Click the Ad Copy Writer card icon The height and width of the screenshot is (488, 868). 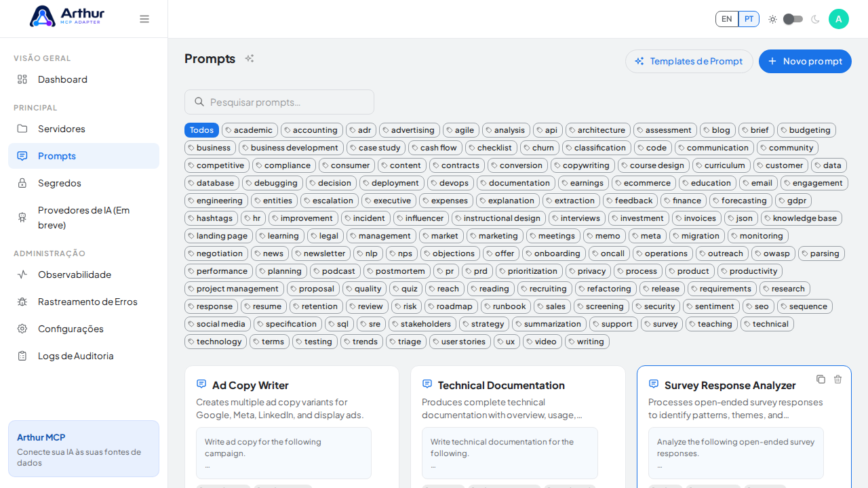[x=201, y=384]
